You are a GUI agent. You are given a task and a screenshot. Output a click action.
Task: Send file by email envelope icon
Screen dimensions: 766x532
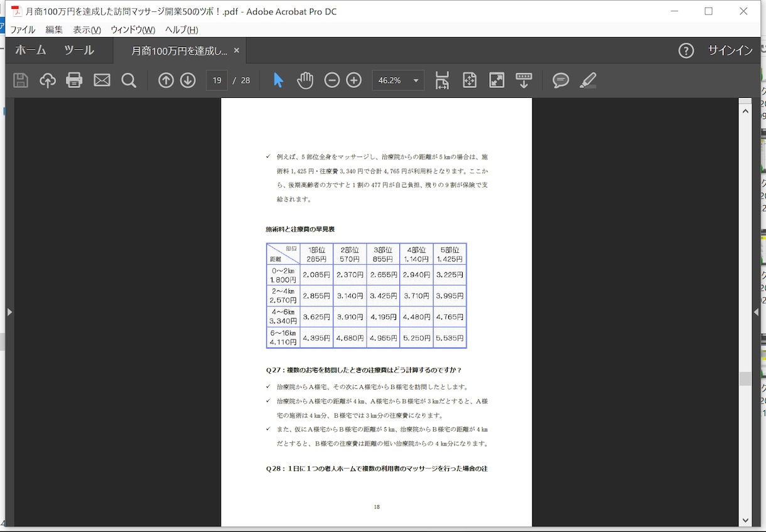coord(102,80)
